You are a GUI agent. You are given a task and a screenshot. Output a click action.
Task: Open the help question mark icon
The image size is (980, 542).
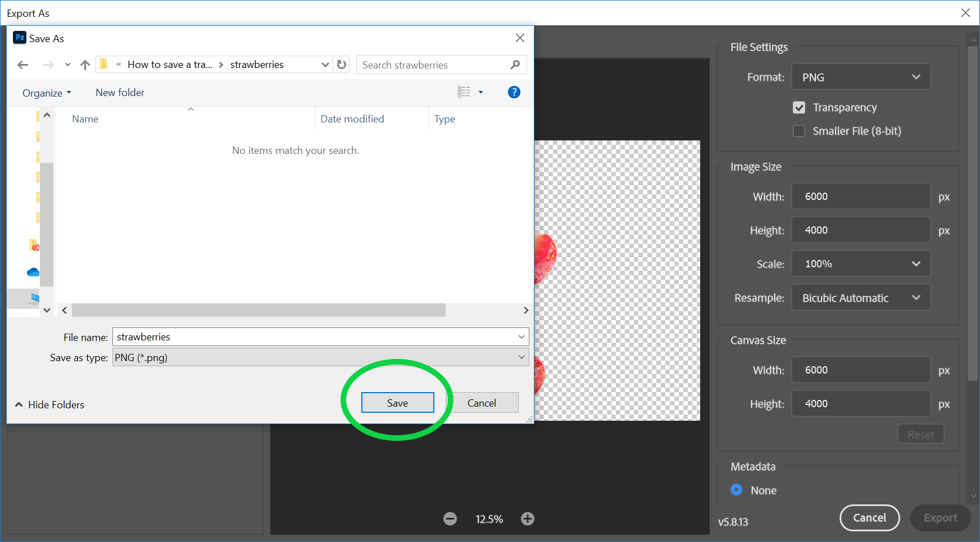coord(514,92)
